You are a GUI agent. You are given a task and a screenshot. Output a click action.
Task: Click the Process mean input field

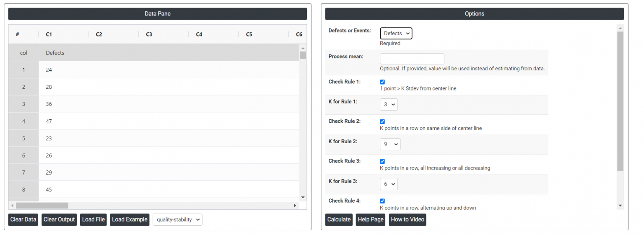coord(412,59)
